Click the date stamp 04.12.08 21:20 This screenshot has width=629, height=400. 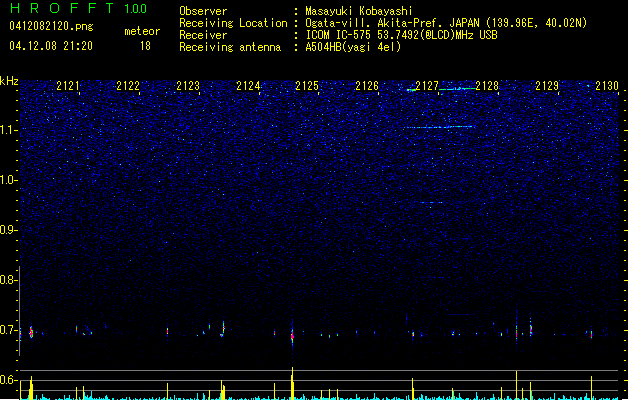point(51,46)
